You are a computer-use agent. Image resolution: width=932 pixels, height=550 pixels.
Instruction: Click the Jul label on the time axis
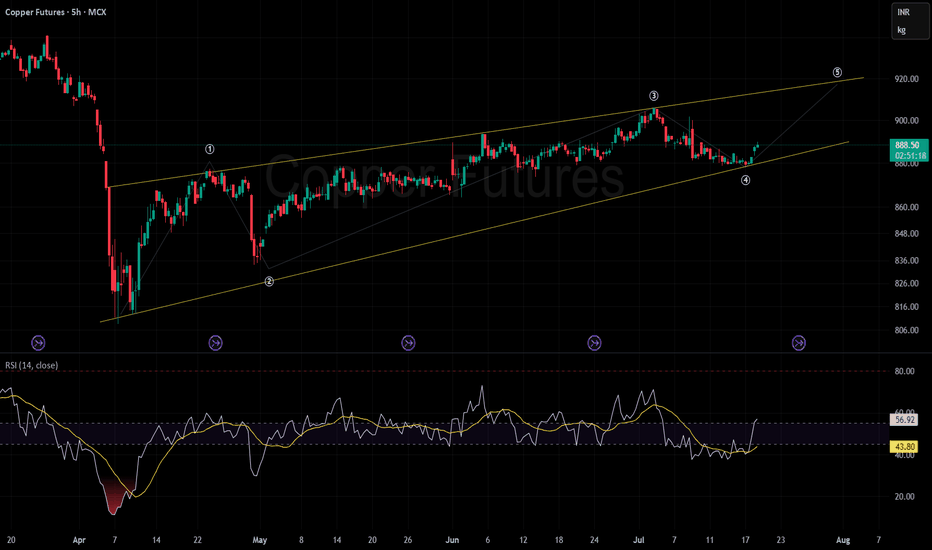click(x=639, y=540)
